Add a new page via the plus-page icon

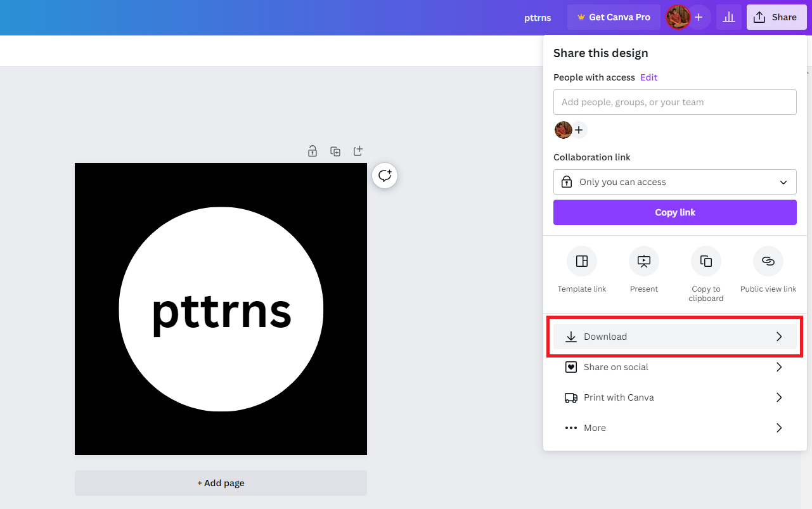pyautogui.click(x=358, y=151)
